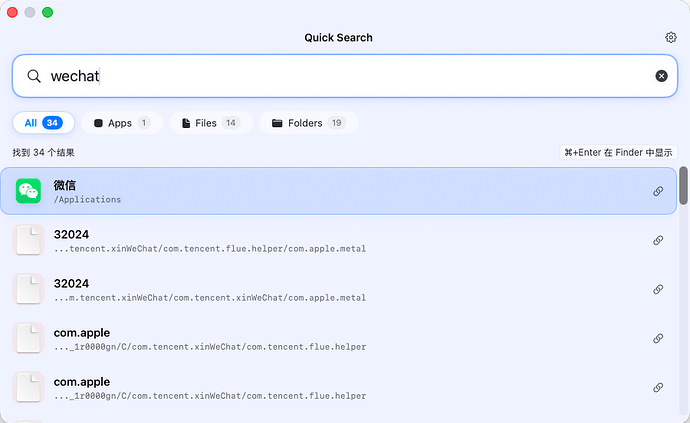The image size is (690, 423).
Task: Click link icon for 32024 xinWeChat/com.apple.metal result
Action: coord(658,289)
